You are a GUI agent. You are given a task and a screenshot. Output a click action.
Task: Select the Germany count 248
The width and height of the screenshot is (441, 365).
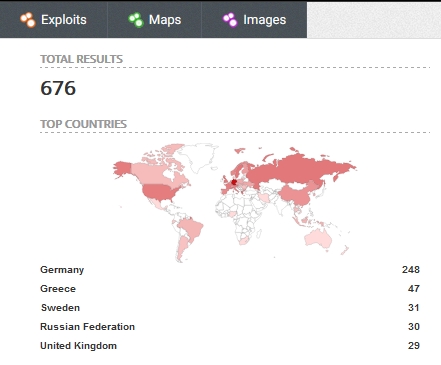point(411,270)
